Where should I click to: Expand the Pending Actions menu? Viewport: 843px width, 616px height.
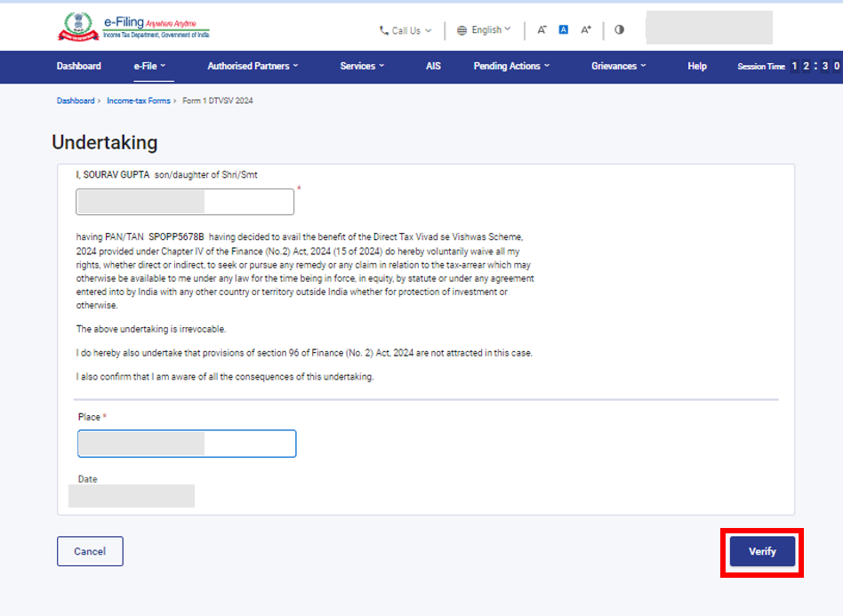pos(511,67)
